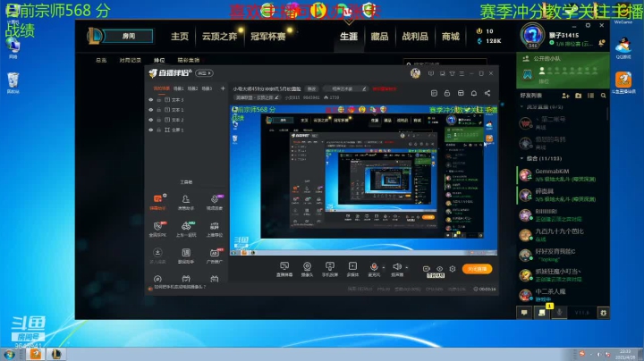The width and height of the screenshot is (644, 361).
Task: Toggle visibility of 文本 3 source
Action: (x=151, y=100)
